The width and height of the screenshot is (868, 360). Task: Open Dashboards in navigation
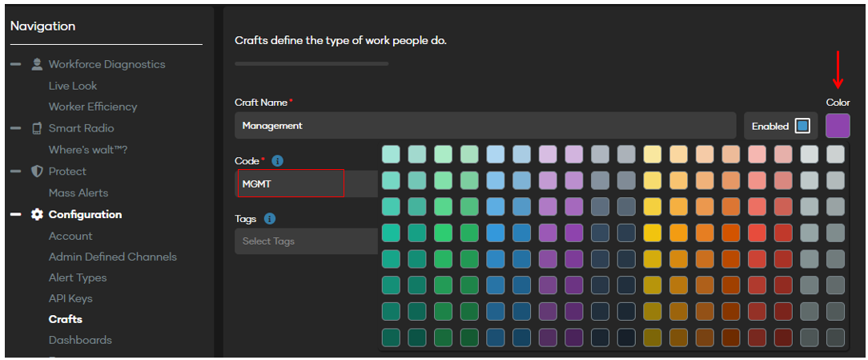point(80,340)
